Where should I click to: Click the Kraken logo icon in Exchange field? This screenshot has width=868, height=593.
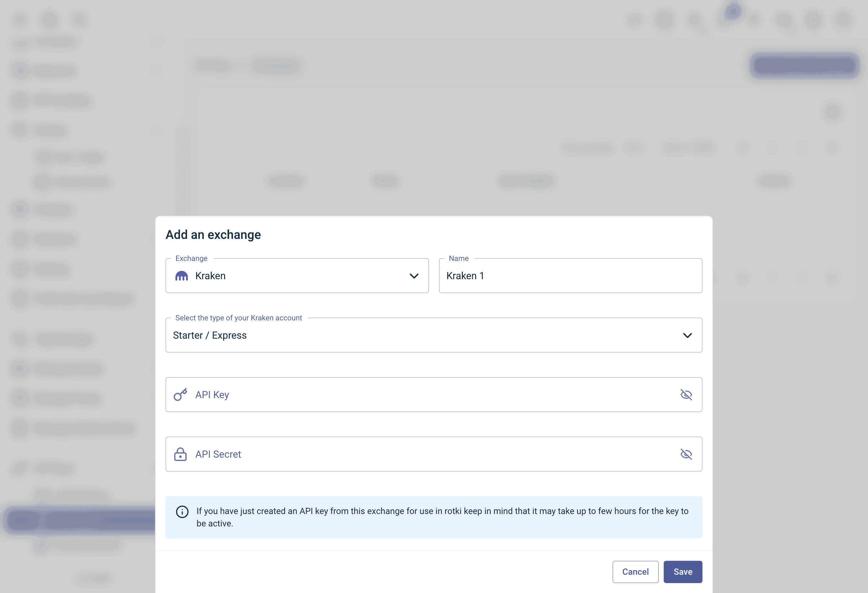(x=182, y=276)
